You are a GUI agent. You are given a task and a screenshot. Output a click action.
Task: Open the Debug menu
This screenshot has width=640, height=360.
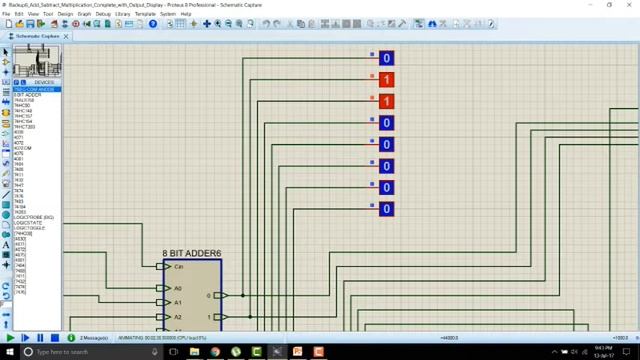pos(103,14)
